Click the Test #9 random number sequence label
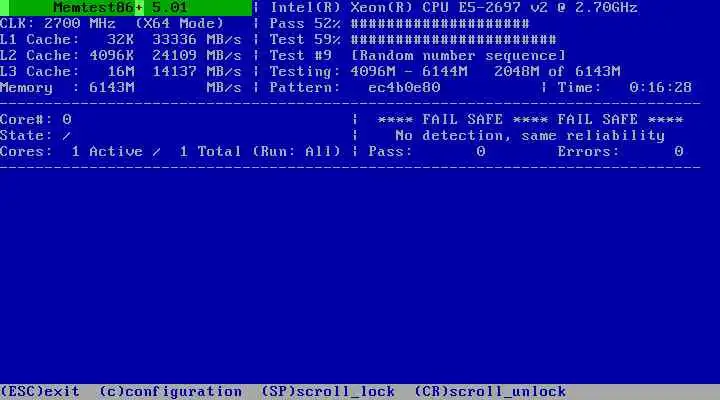720x400 pixels. tap(417, 56)
